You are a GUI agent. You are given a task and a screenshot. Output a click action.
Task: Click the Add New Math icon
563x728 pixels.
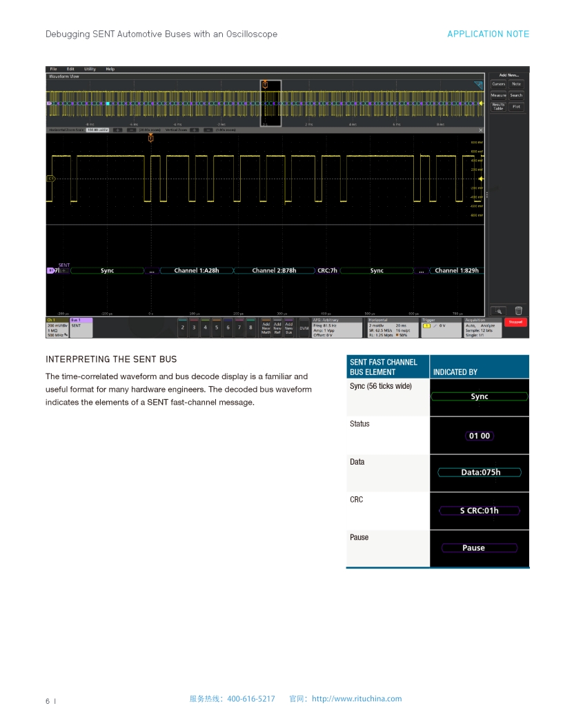[x=266, y=327]
